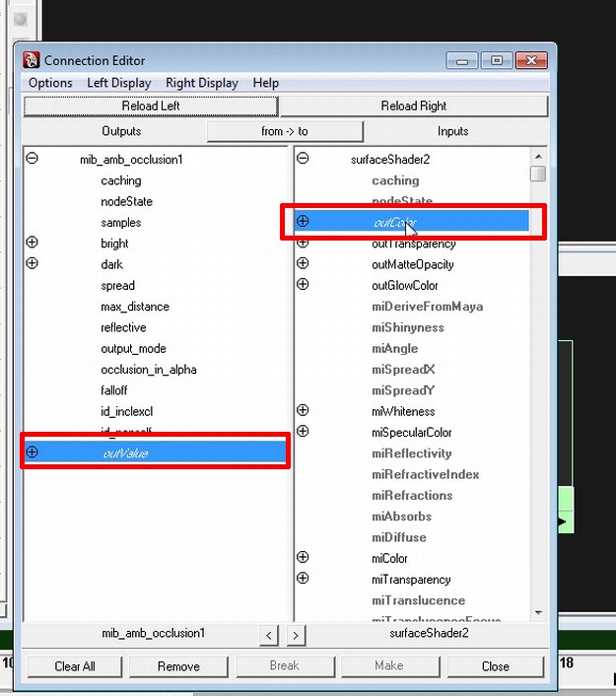Viewport: 616px width, 696px height.
Task: Select the miShinyness attribute
Action: 408,327
